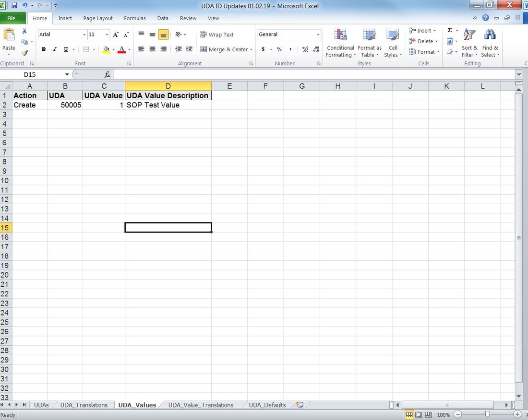Click Decrease Font Size icon
The height and width of the screenshot is (420, 528).
tap(126, 35)
